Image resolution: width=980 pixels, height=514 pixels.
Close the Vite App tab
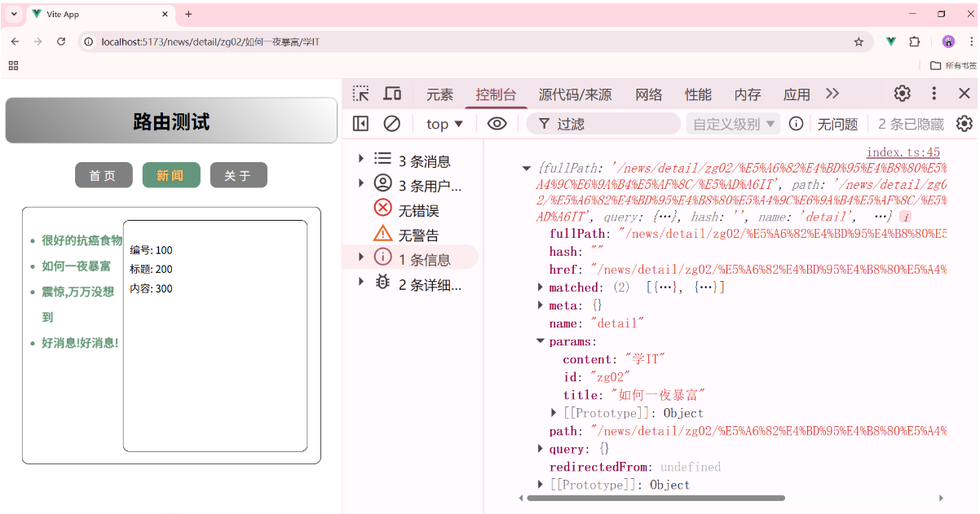pos(166,14)
